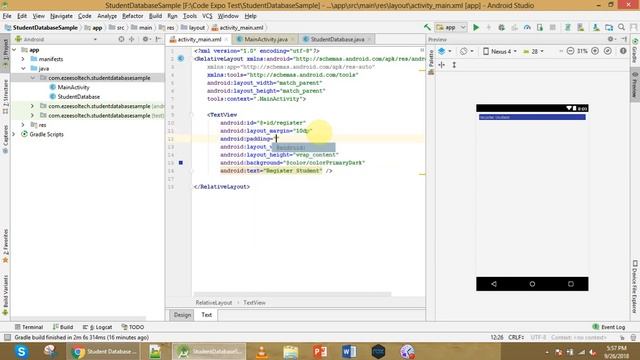This screenshot has width=640, height=360.
Task: Open the Build menu
Action: (155, 16)
